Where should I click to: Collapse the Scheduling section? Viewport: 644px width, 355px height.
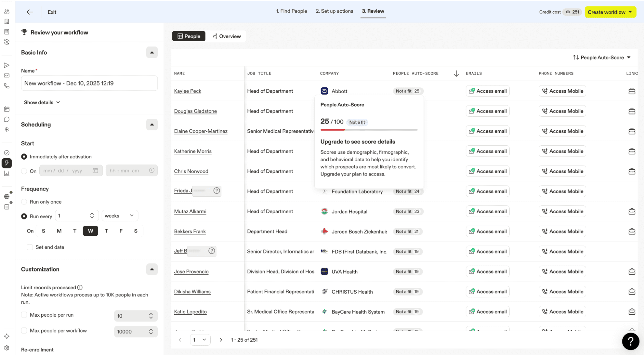[x=152, y=124]
